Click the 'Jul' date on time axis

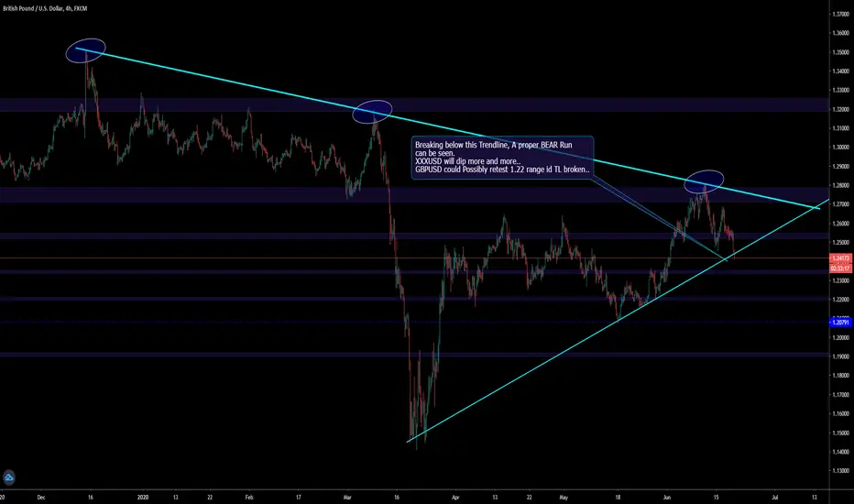click(x=775, y=497)
